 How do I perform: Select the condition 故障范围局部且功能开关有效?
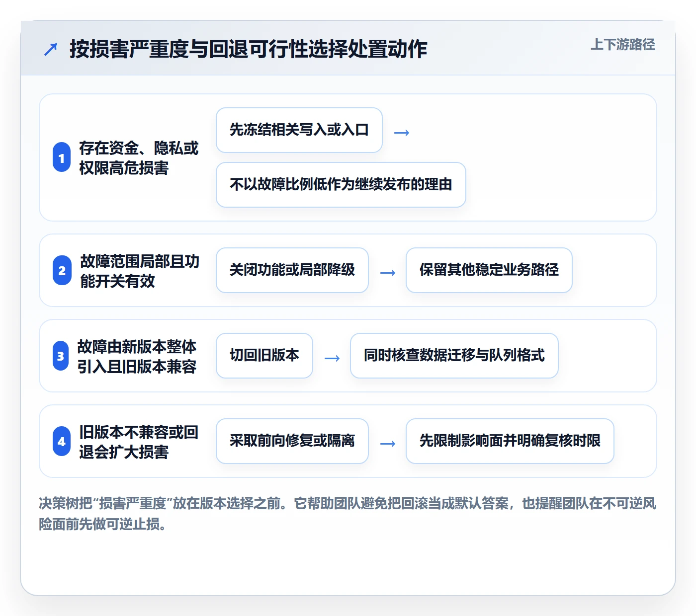pyautogui.click(x=140, y=271)
